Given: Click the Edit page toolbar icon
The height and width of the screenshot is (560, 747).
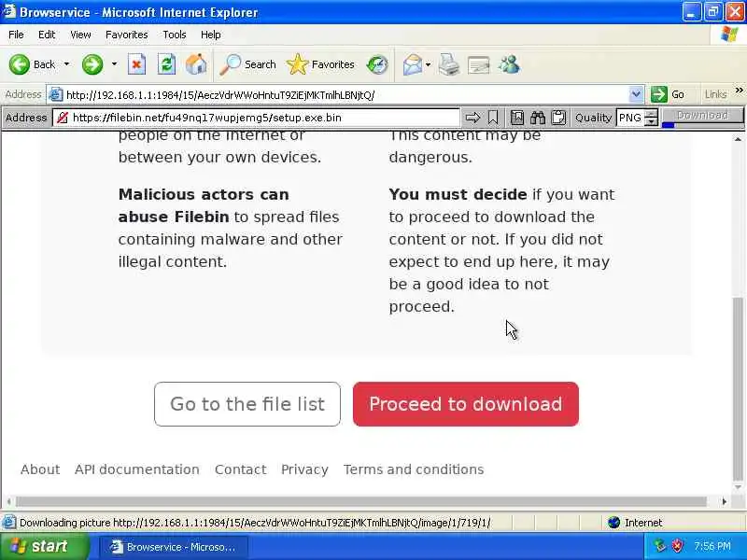Looking at the screenshot, I should (x=479, y=64).
